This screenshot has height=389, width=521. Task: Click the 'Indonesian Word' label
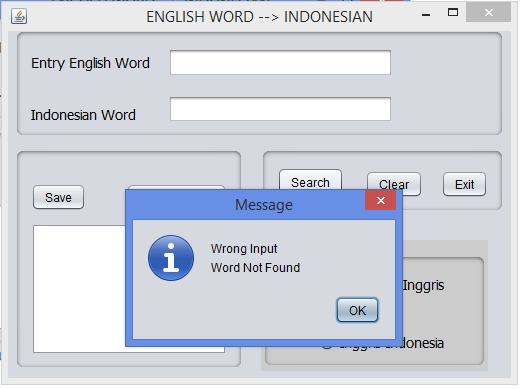(x=83, y=115)
